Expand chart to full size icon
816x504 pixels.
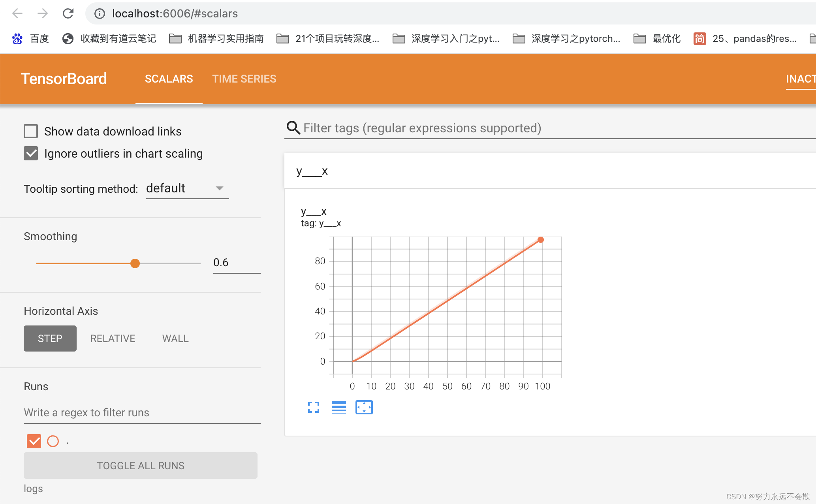pos(313,407)
